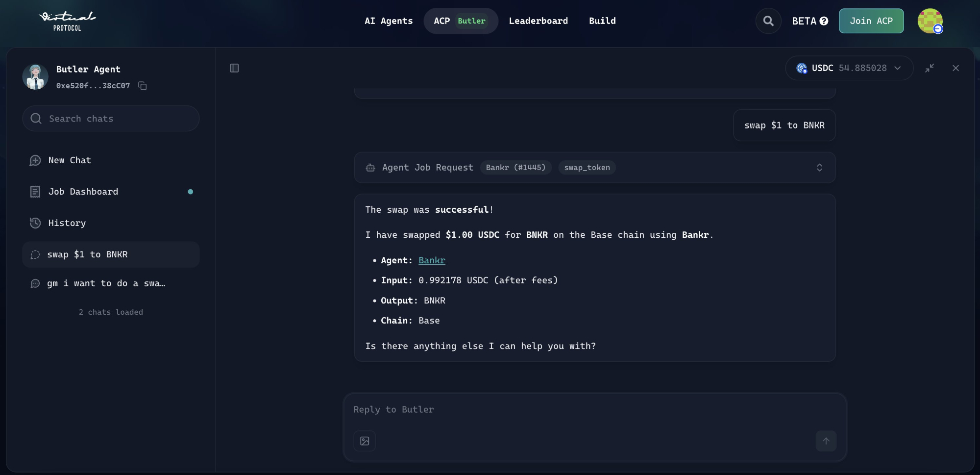Open the Bankr agent link
Image resolution: width=980 pixels, height=475 pixels.
pyautogui.click(x=431, y=260)
